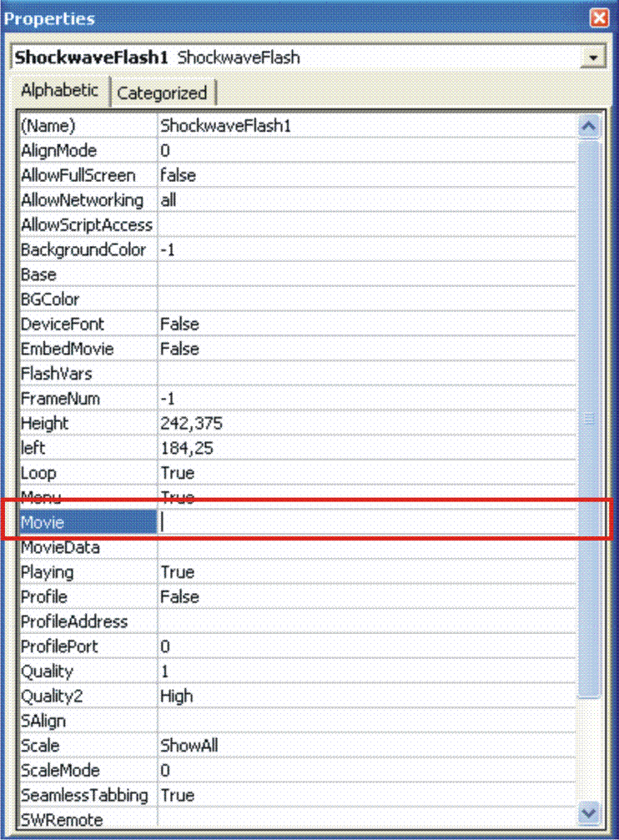Select the Loop property
This screenshot has height=840, width=619.
(88, 472)
